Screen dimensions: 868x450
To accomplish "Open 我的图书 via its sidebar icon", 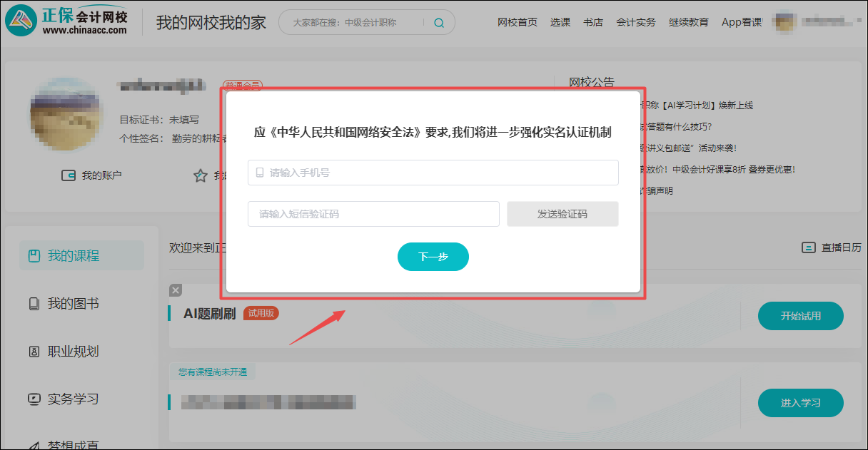I will coord(34,303).
